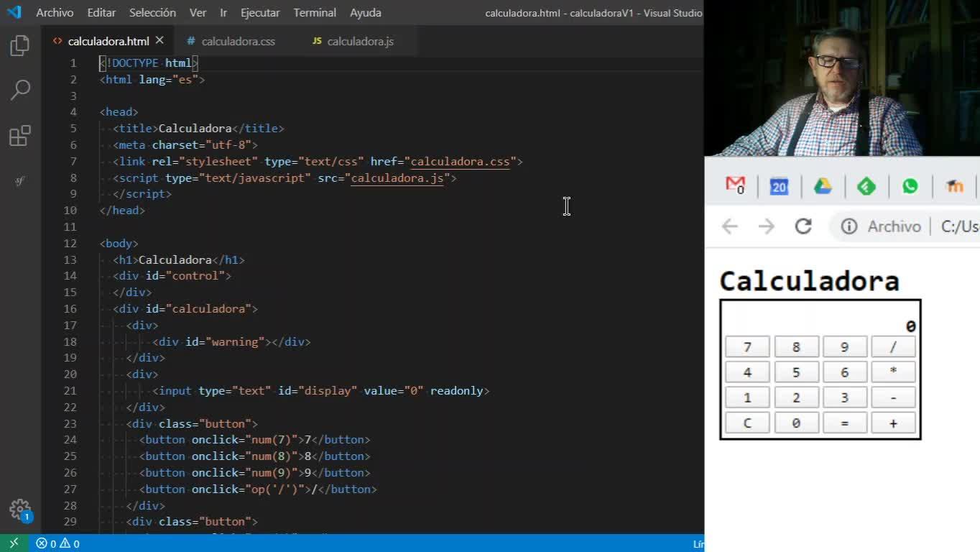Open the Terminal menu

[x=315, y=12]
